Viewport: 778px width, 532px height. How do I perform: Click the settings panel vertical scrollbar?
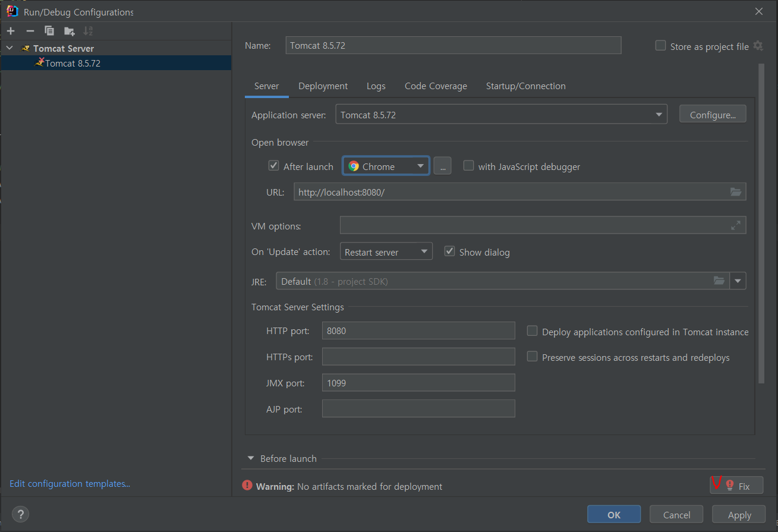[762, 223]
